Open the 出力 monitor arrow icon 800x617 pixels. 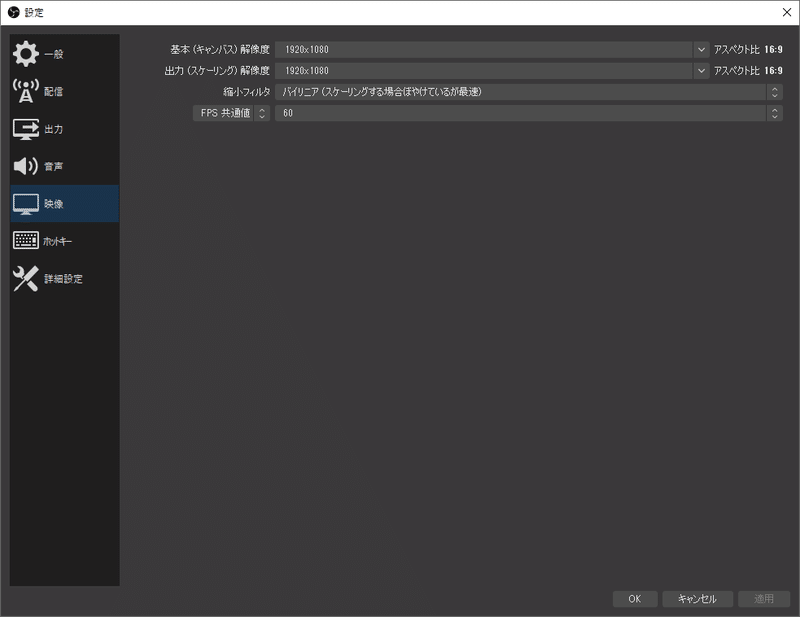[x=26, y=129]
